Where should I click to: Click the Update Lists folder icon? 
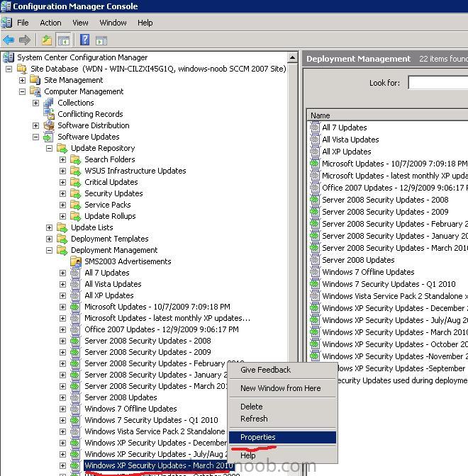point(62,227)
